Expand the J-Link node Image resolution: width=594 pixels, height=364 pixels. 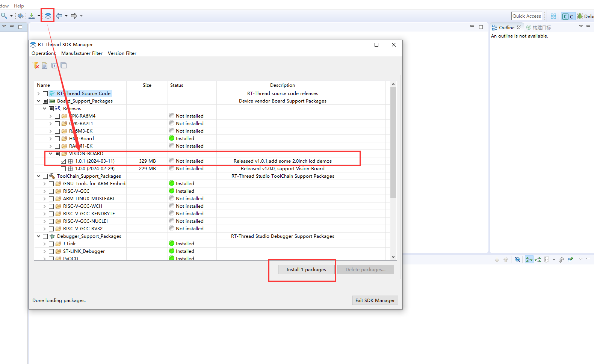(44, 244)
